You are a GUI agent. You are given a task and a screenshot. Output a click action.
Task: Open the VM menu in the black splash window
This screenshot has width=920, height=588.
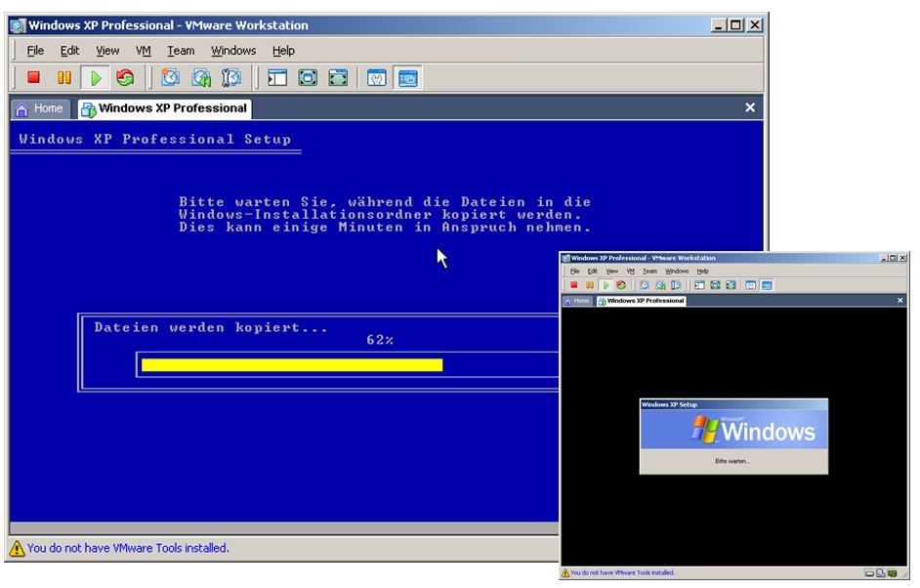coord(631,272)
